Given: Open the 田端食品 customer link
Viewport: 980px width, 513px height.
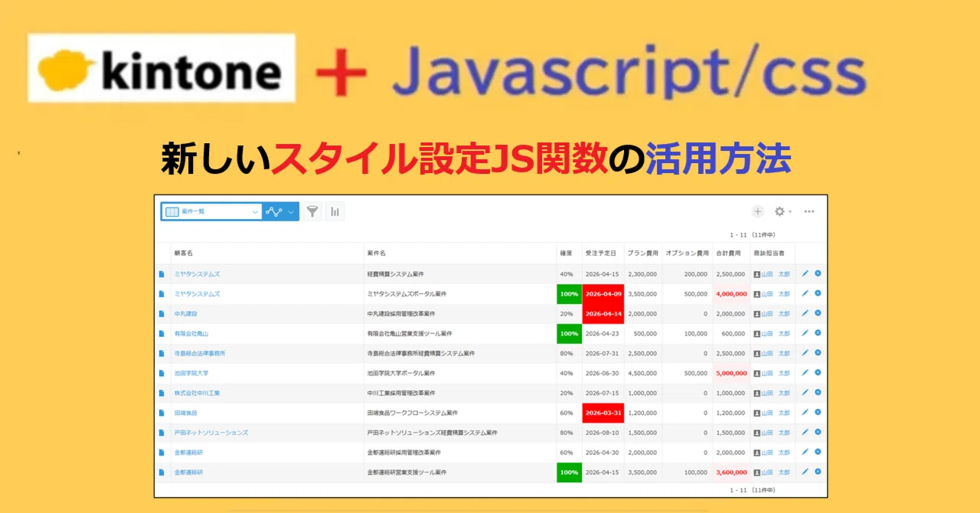Looking at the screenshot, I should (x=186, y=413).
